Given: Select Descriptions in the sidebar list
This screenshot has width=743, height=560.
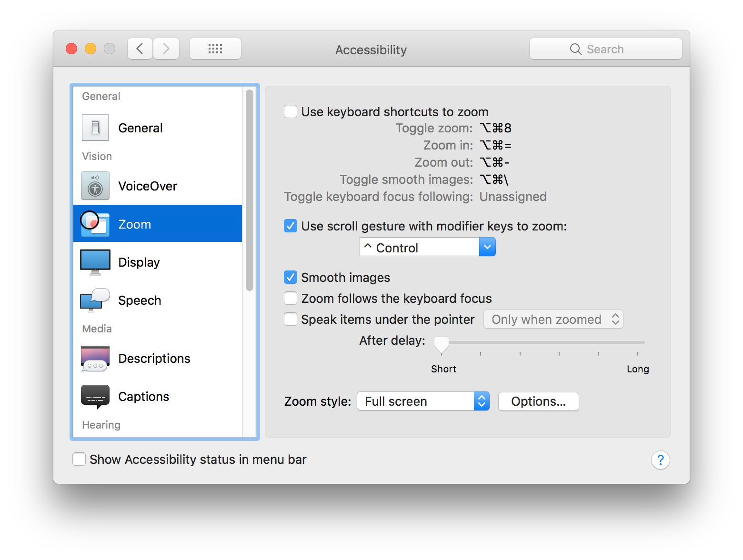Looking at the screenshot, I should pyautogui.click(x=158, y=359).
